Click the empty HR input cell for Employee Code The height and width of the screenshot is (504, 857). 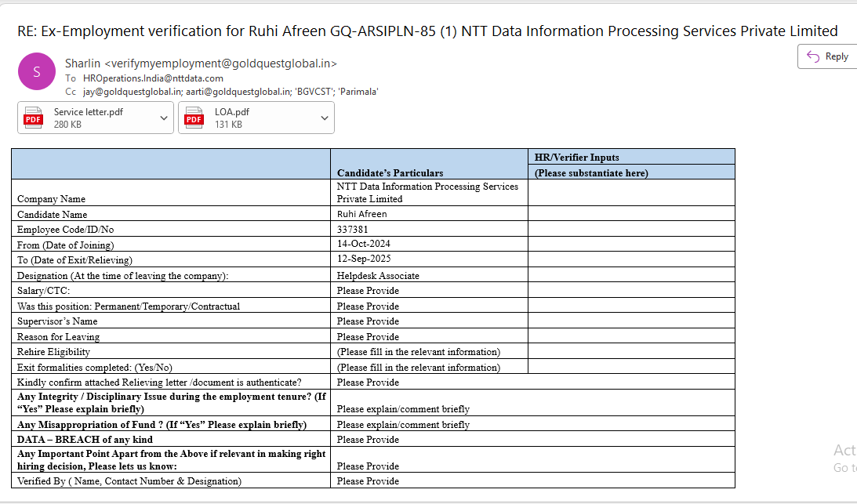(631, 229)
